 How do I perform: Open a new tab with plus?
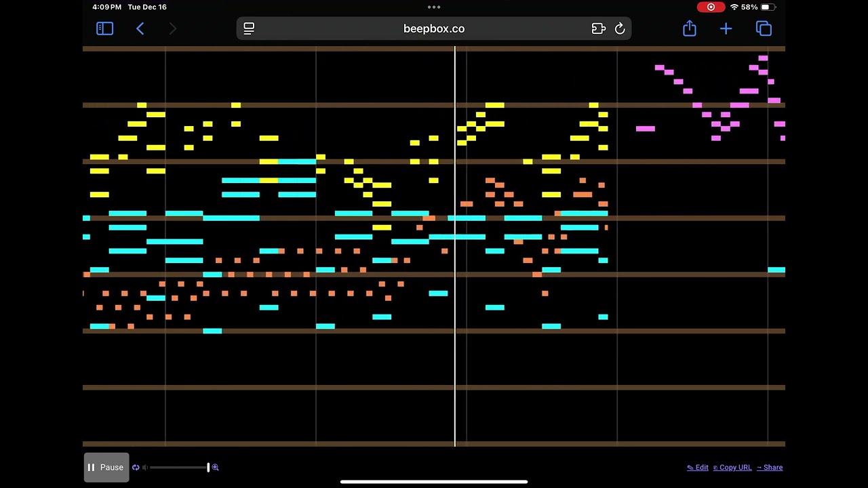(x=726, y=28)
